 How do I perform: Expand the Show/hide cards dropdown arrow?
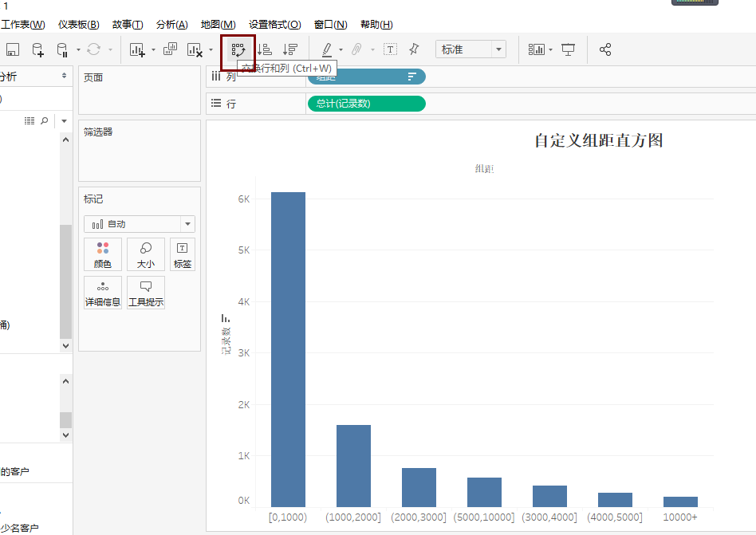[550, 49]
